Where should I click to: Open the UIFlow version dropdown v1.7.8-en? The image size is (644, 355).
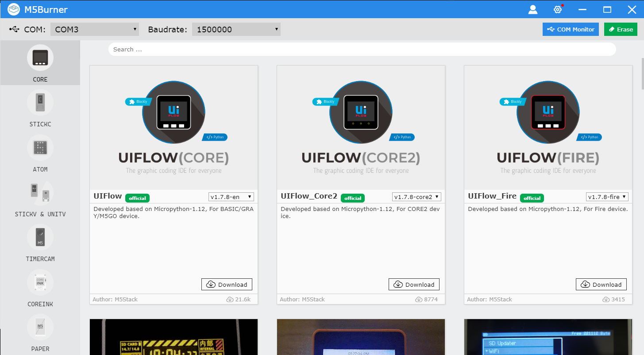[x=231, y=196]
